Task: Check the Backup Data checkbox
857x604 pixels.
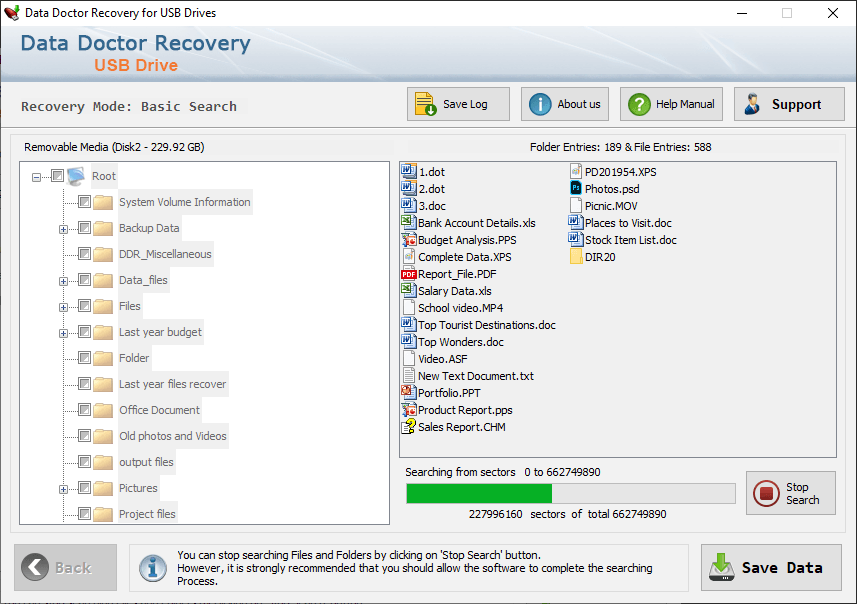Action: coord(84,227)
